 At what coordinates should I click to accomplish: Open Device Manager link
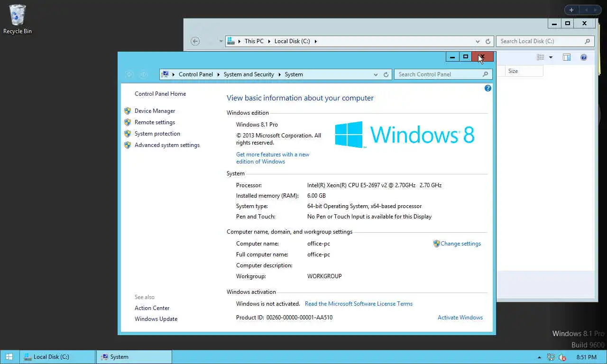click(x=155, y=111)
